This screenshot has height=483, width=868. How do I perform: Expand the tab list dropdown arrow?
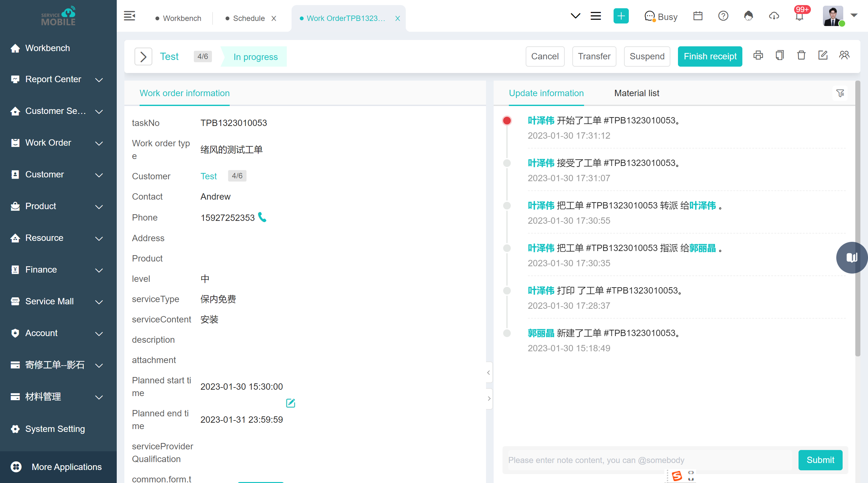(575, 16)
